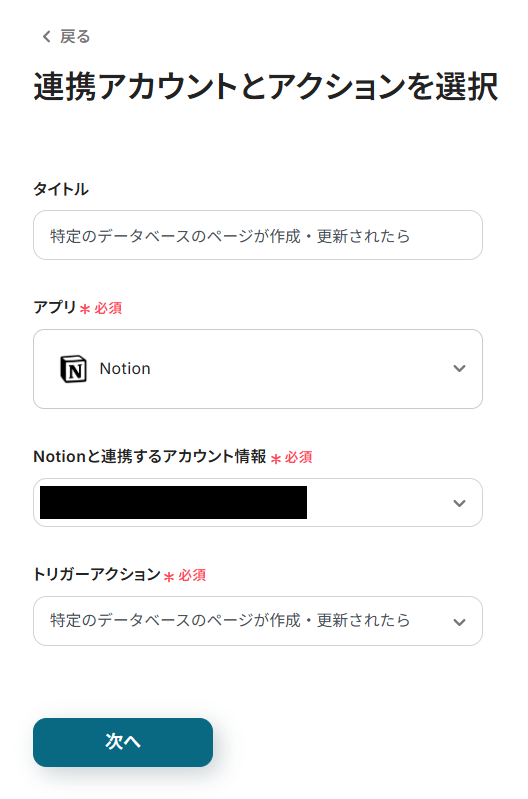
Task: Click the トリガーアクション field label
Action: coord(97,574)
